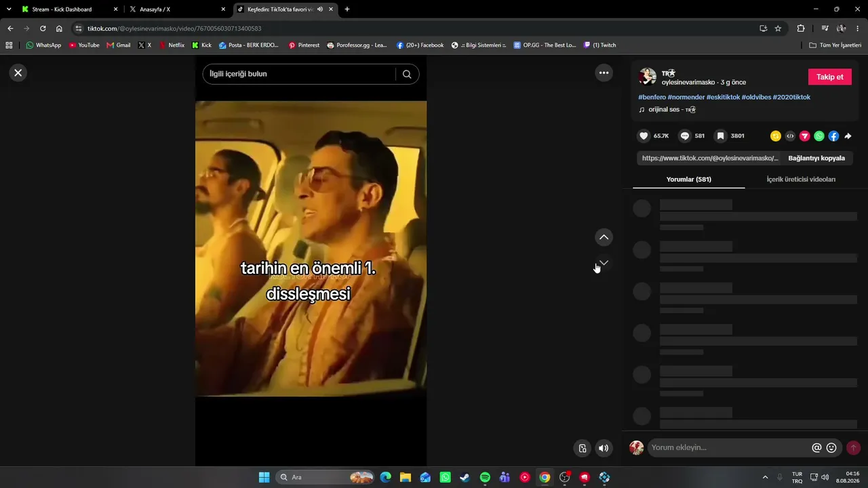Go back in browser history
Viewport: 868px width, 488px height.
[10, 28]
